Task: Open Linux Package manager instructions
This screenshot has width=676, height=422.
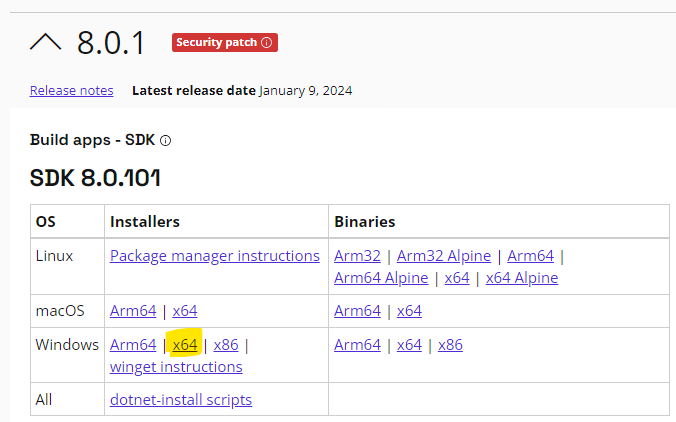Action: click(x=215, y=256)
